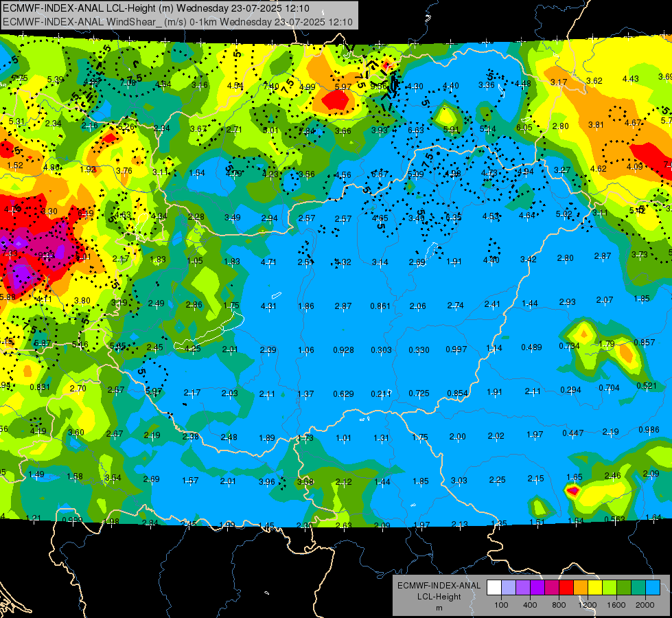
Task: Click the wind shear value 0.294
Action: [570, 390]
